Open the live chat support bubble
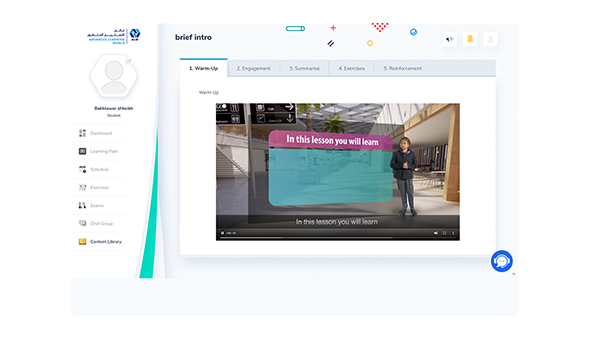Viewport: 590px width, 360px height. (x=502, y=261)
